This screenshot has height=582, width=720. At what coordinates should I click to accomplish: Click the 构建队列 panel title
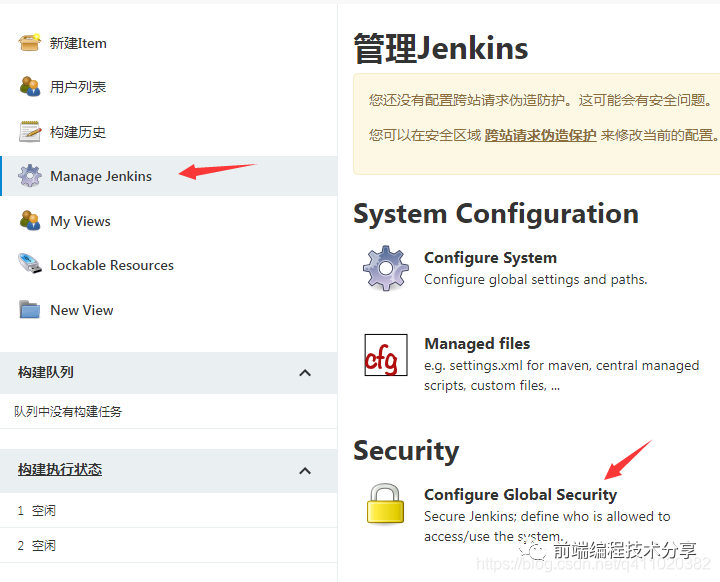coord(45,372)
